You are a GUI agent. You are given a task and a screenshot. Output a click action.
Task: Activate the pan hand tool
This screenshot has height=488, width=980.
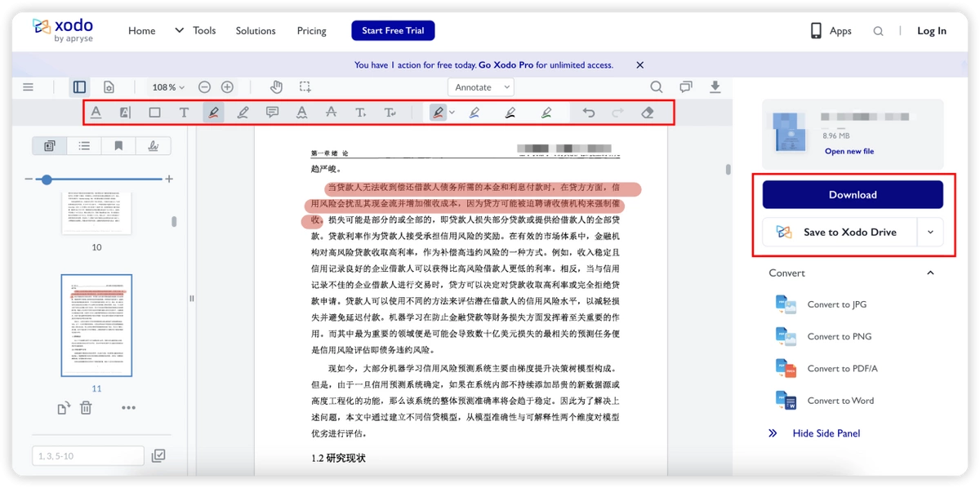tap(277, 87)
